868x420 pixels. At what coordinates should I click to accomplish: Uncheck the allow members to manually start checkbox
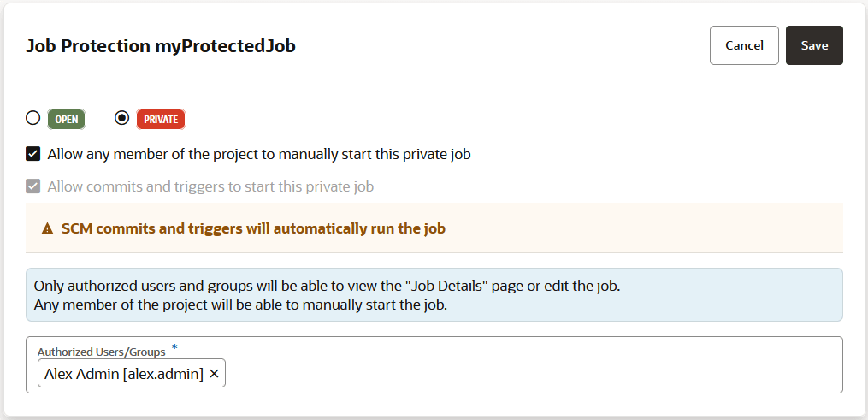(x=33, y=155)
